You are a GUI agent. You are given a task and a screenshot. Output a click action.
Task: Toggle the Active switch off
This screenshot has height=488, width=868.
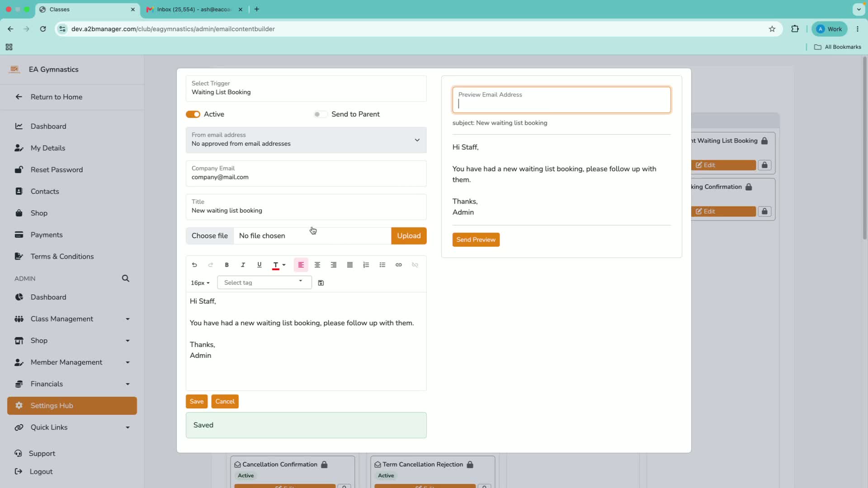193,114
